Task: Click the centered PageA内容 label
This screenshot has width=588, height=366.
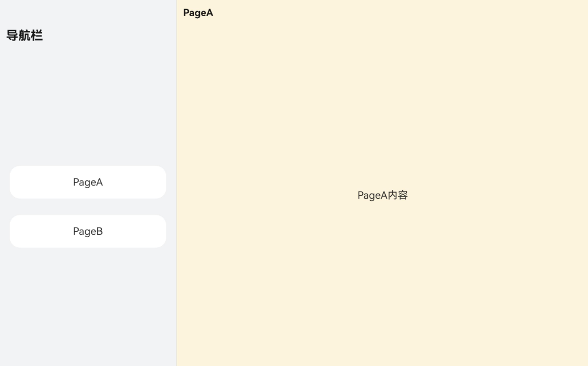Action: (383, 195)
